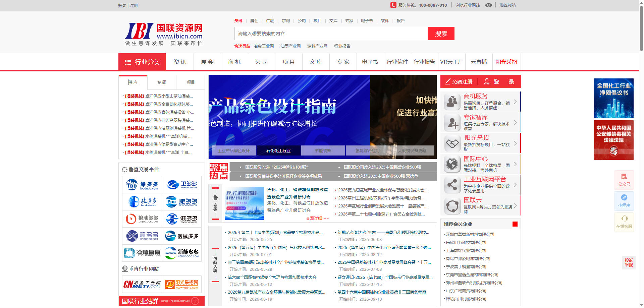Show the next banner slide arrow
Viewport: 644px width, 308px height.
tap(424, 116)
